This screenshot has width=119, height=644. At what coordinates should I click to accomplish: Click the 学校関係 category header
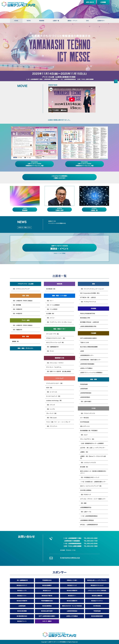[x=93, y=309]
